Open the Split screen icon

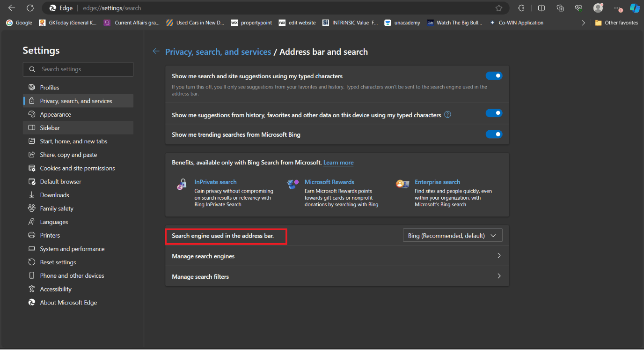coord(542,8)
